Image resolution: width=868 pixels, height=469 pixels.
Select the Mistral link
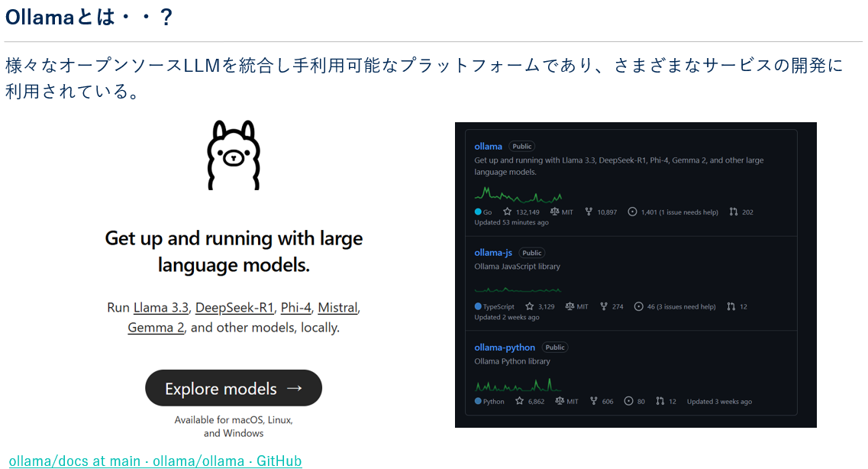(337, 307)
